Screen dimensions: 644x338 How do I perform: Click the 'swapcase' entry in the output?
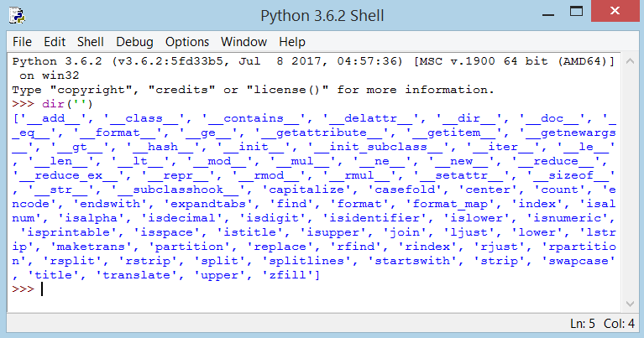coord(579,261)
